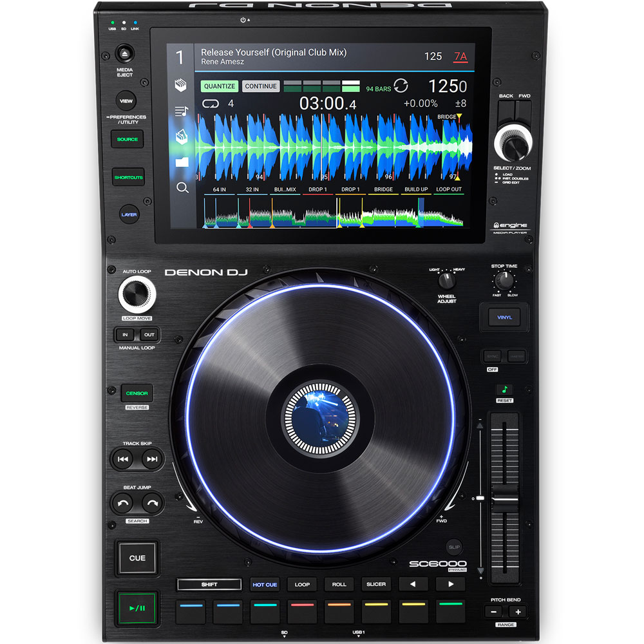Image resolution: width=644 pixels, height=644 pixels.
Task: Hit the Pitch Bend plus button
Action: point(518,612)
